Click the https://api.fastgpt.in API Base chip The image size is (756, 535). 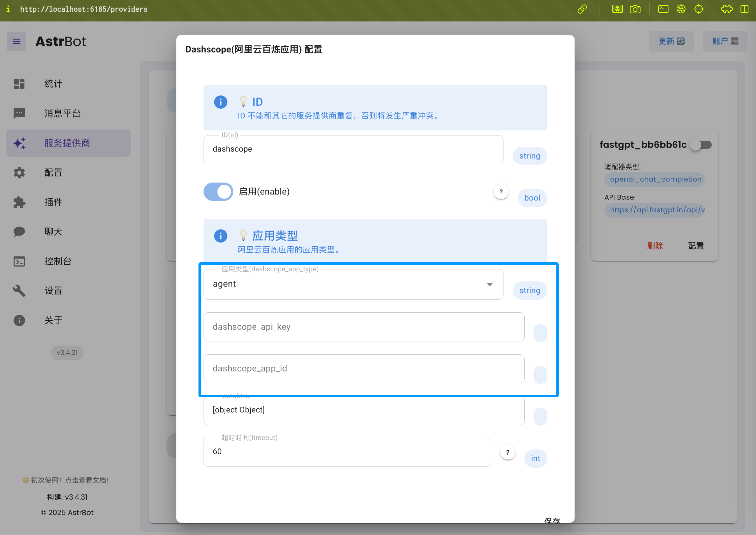[654, 210]
